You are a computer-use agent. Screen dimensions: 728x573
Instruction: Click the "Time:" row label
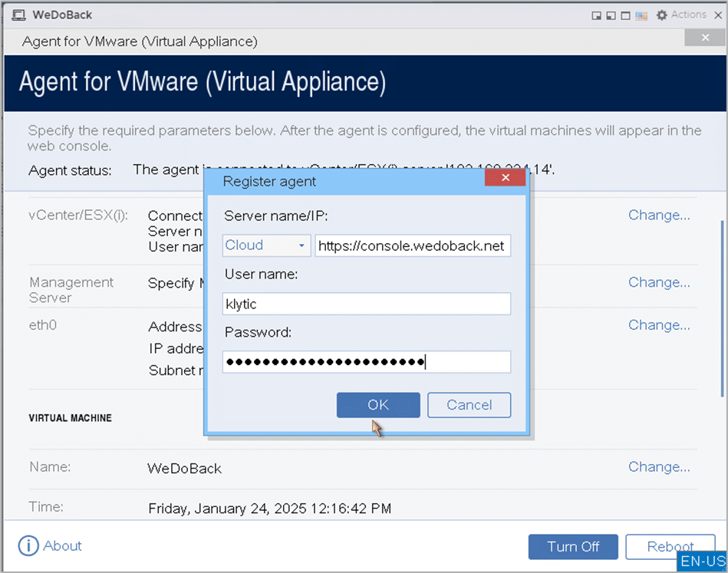point(47,506)
